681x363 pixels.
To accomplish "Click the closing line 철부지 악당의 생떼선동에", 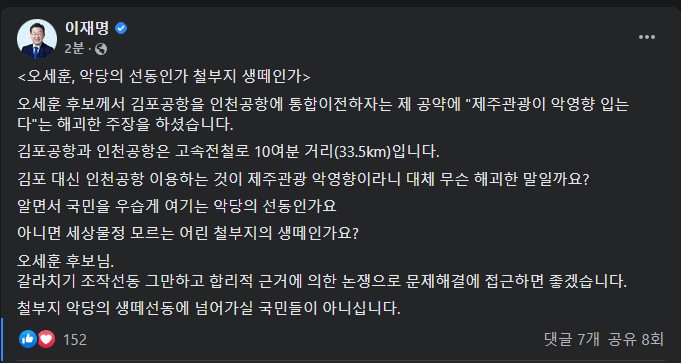I will pyautogui.click(x=208, y=309).
